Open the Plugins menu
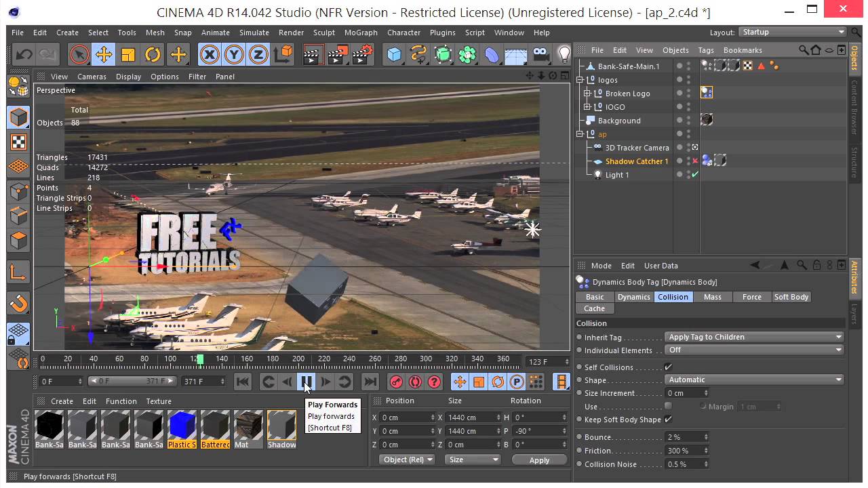This screenshot has height=488, width=868. [443, 33]
